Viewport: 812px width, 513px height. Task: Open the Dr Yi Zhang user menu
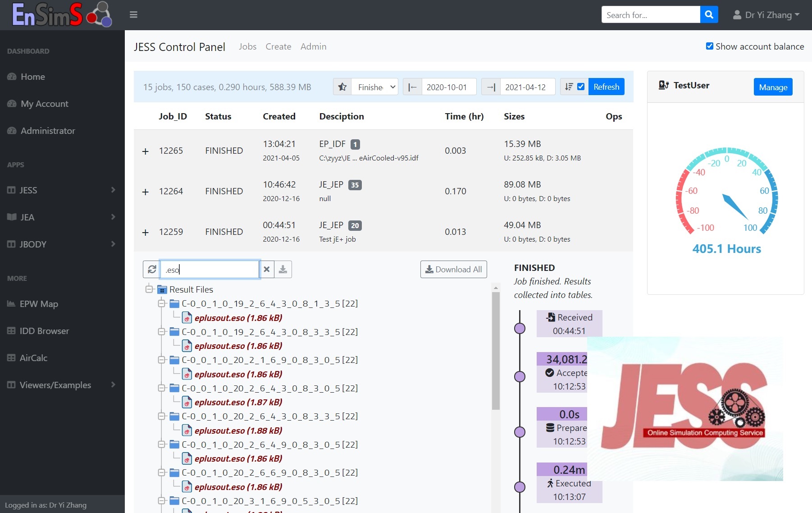tap(766, 15)
